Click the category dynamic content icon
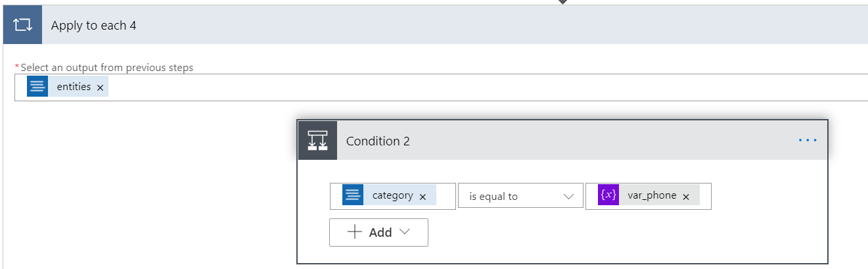This screenshot has height=269, width=868. click(353, 195)
